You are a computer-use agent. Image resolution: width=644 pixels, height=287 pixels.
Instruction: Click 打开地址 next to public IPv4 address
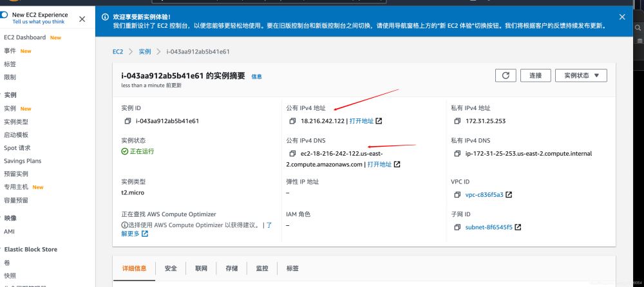[361, 121]
